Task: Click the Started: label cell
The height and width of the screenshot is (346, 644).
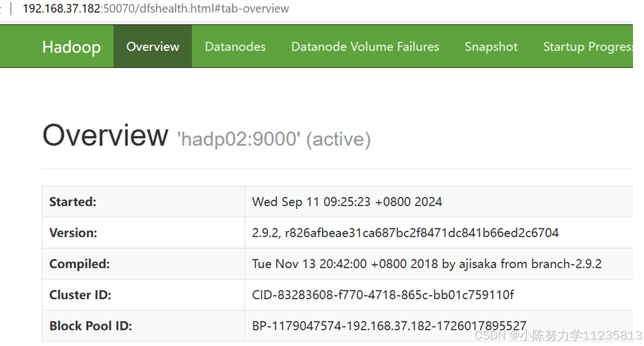Action: [x=143, y=202]
